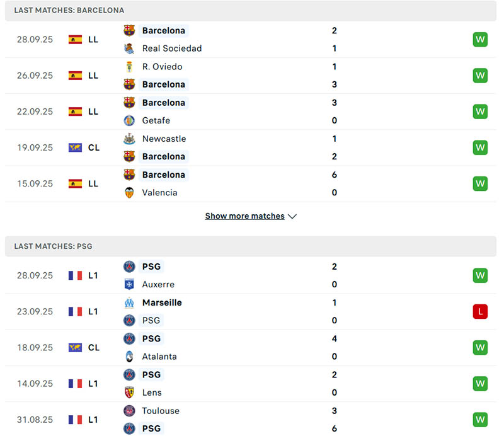This screenshot has height=436, width=504.
Task: Click the Marseille club logo
Action: click(x=129, y=302)
